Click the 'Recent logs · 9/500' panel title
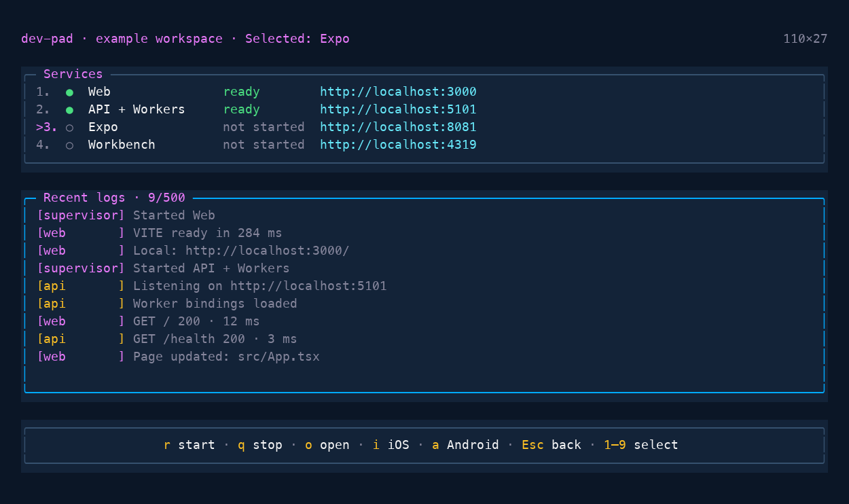This screenshot has height=504, width=849. [114, 198]
